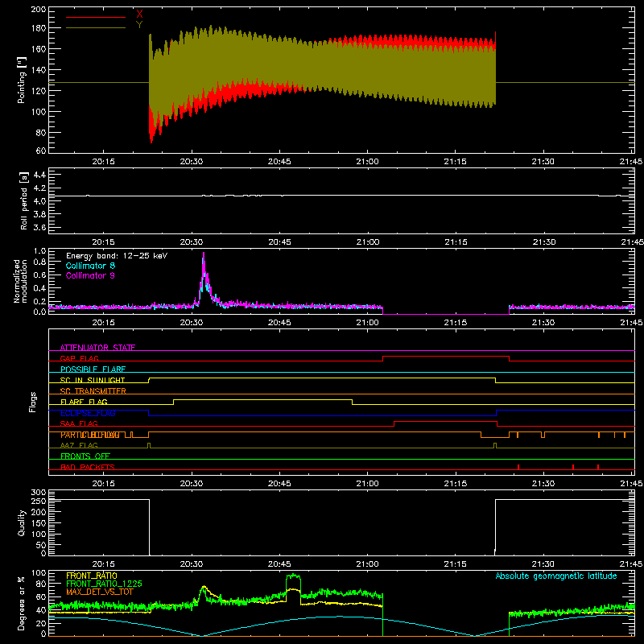Viewport: 644px width, 644px height.
Task: Click the POSSIBLE_FLARE label
Action: pos(93,369)
